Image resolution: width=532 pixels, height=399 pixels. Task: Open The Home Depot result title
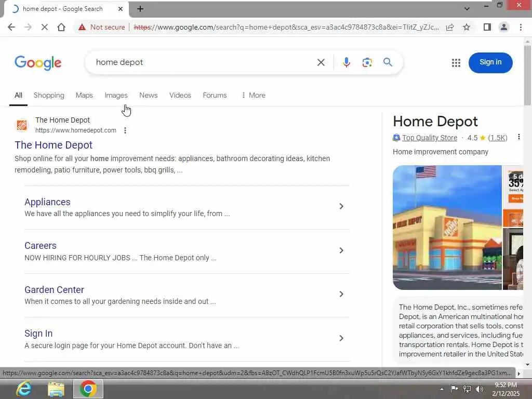coord(54,145)
